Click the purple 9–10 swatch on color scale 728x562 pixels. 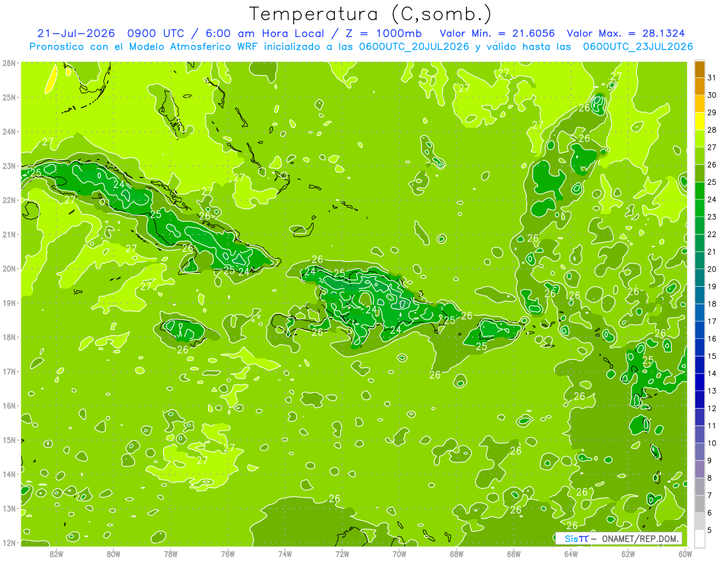click(699, 452)
